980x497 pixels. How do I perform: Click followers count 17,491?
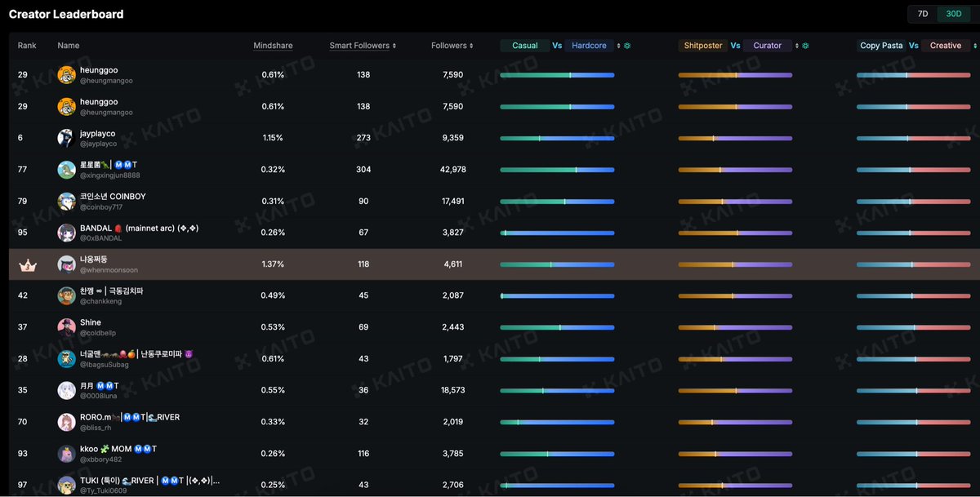[452, 202]
